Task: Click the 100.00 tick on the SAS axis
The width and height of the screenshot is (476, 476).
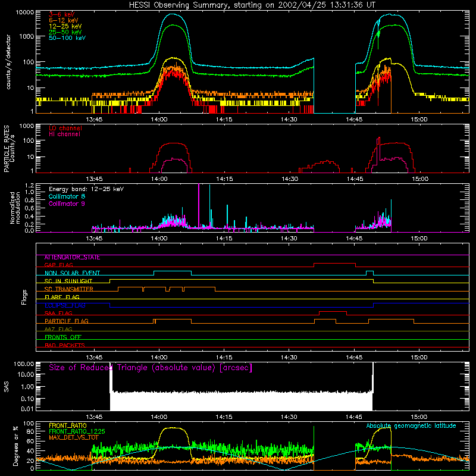Action: [24, 364]
